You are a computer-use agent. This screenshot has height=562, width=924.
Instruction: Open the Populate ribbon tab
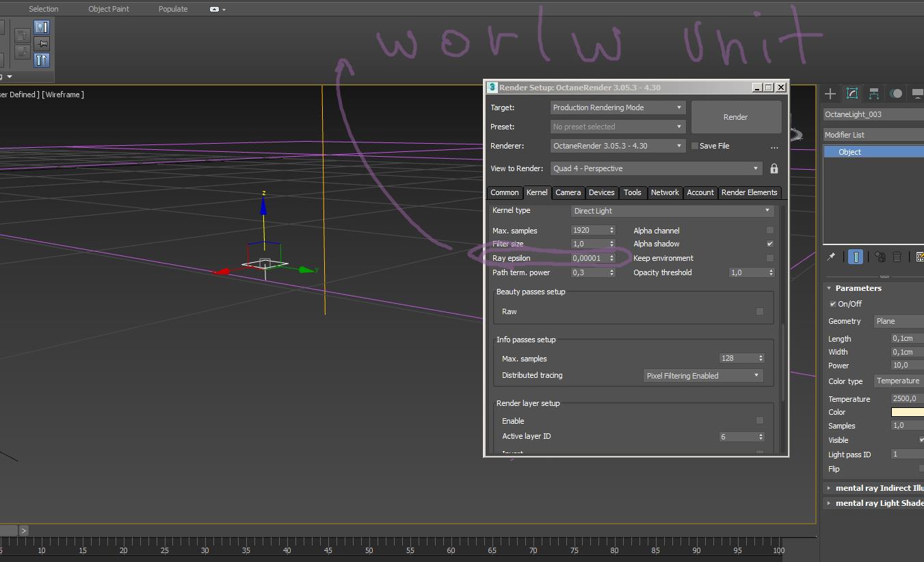click(x=173, y=9)
